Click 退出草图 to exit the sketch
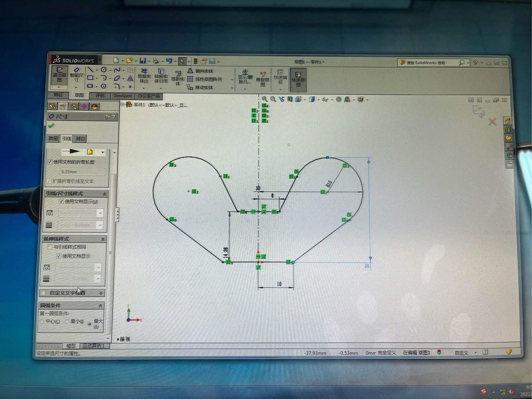The width and height of the screenshot is (532, 399). 59,75
